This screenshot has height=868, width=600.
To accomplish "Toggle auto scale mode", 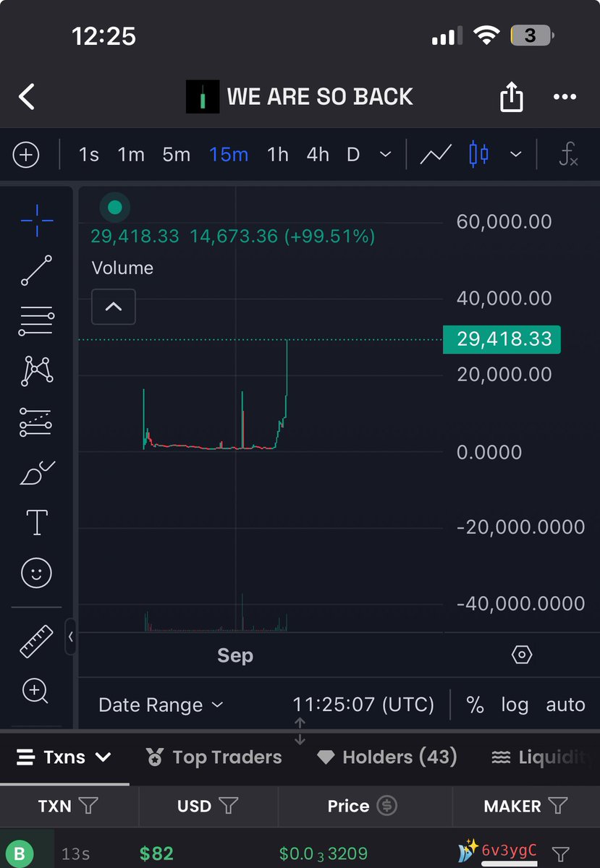I will point(565,705).
